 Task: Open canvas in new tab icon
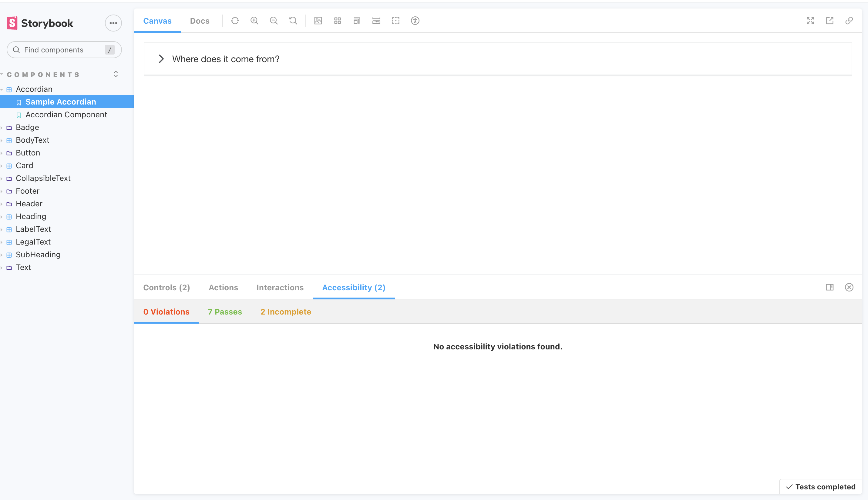click(x=830, y=21)
